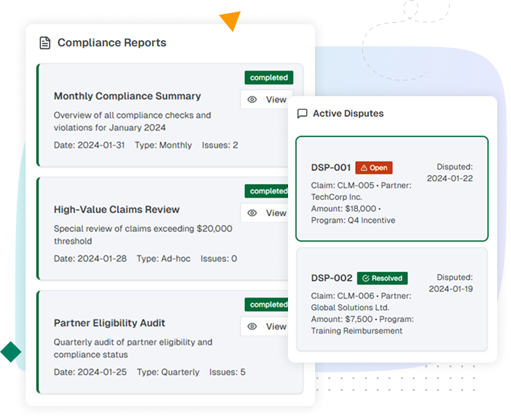Click the Training Reimbursement program text
Image resolution: width=511 pixels, height=420 pixels.
(x=357, y=331)
